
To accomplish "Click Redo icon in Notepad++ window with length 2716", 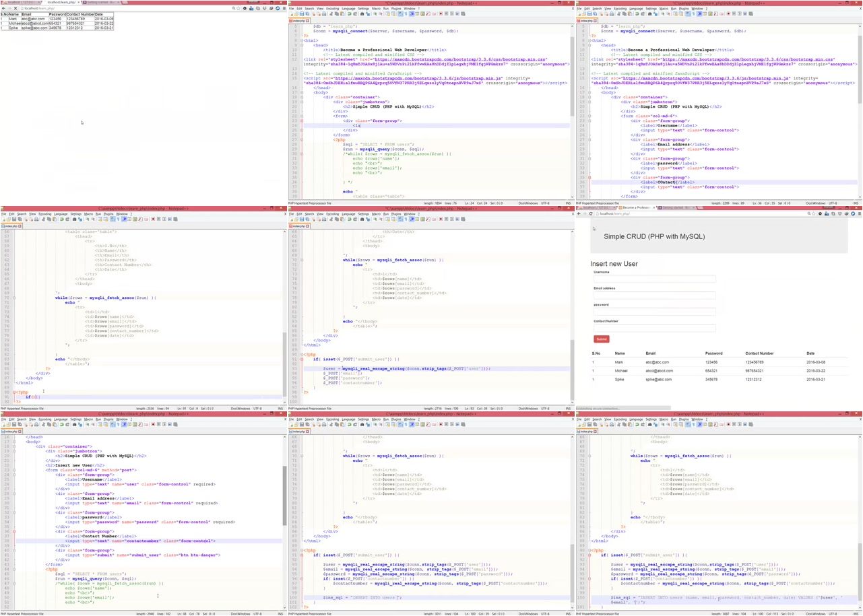I will point(355,219).
